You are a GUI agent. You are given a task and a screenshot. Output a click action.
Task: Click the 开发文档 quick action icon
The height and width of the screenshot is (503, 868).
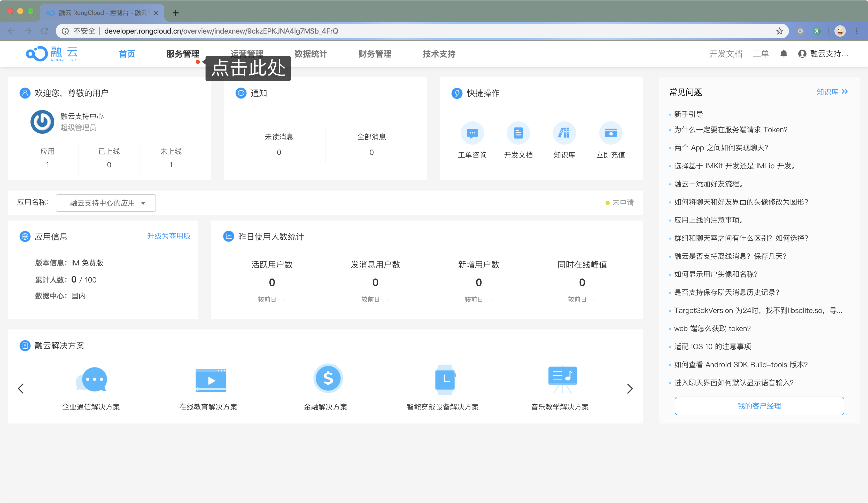pos(518,133)
